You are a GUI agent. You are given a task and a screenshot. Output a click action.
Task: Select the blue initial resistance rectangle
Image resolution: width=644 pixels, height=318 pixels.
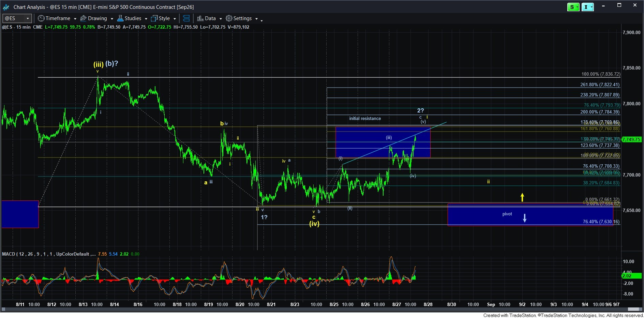coord(383,142)
